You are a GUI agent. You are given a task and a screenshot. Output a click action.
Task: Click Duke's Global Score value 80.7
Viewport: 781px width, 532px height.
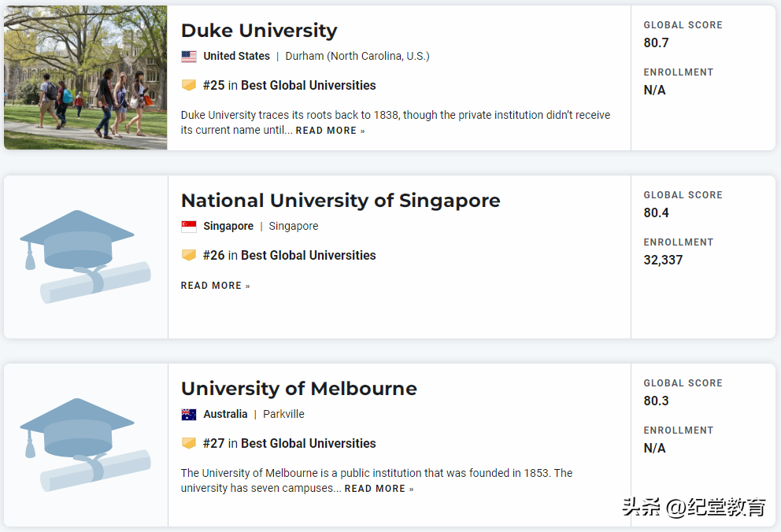[x=656, y=42]
